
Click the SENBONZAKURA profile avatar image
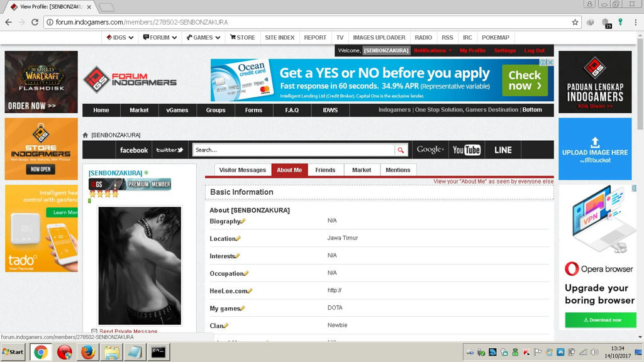click(140, 266)
